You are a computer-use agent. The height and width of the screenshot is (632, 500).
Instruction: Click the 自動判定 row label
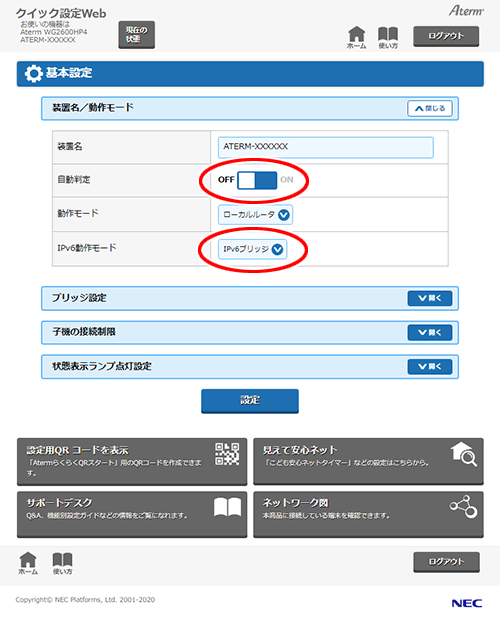(74, 180)
